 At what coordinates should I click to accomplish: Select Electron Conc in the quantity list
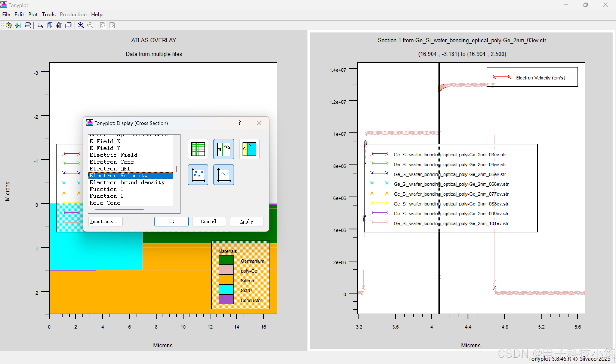click(112, 162)
